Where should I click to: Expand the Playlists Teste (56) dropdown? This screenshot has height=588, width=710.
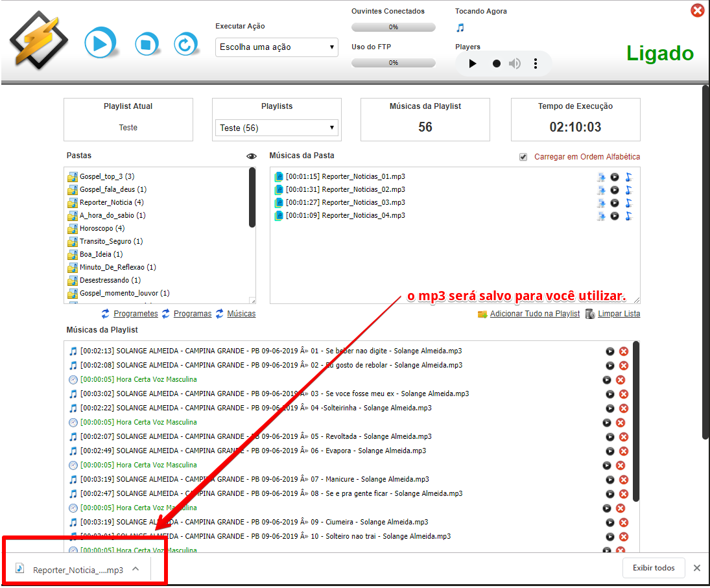tap(277, 128)
